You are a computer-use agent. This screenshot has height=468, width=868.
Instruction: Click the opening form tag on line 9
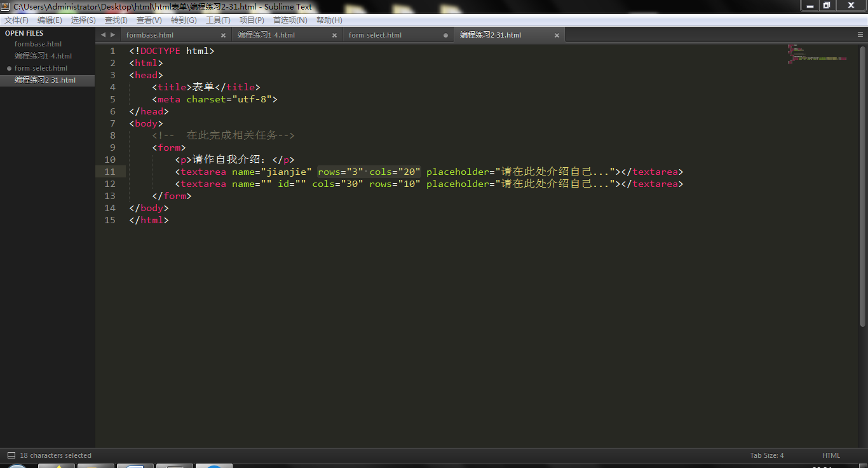pos(169,148)
